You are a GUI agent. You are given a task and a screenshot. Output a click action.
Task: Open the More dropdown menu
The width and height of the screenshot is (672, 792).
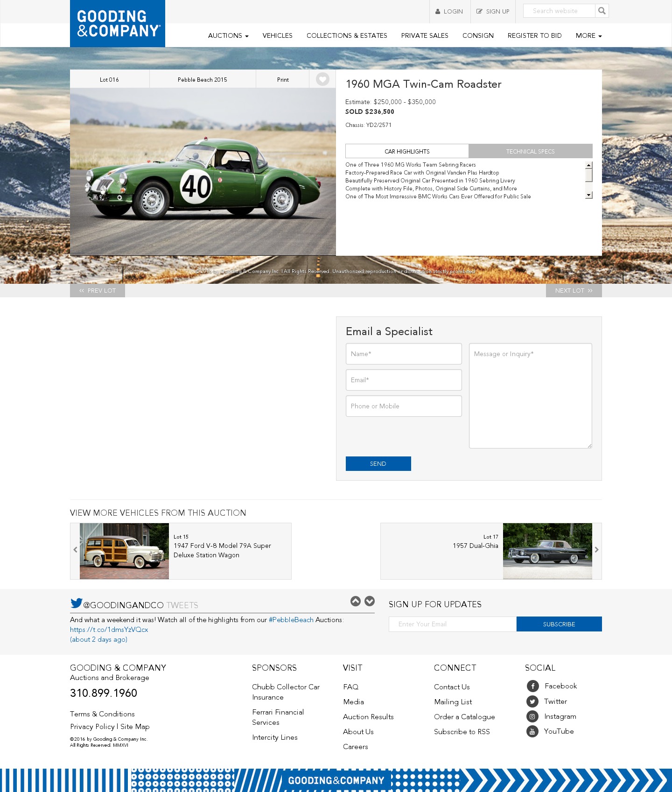click(x=589, y=35)
